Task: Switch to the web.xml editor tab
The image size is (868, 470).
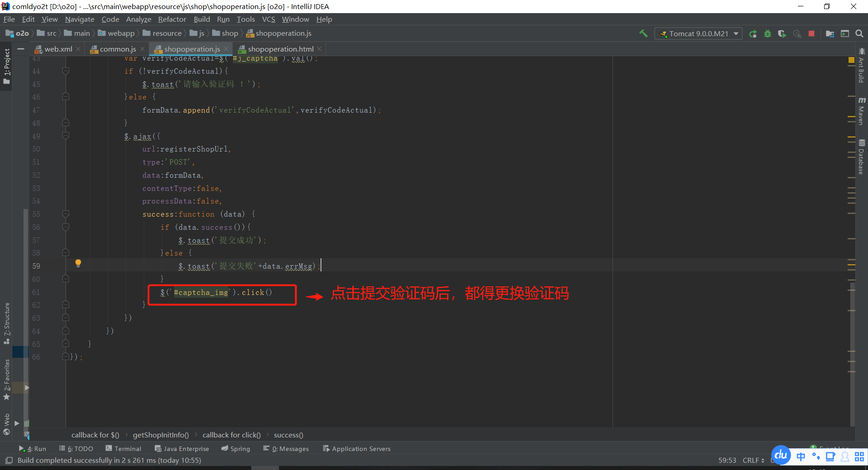Action: [x=58, y=49]
